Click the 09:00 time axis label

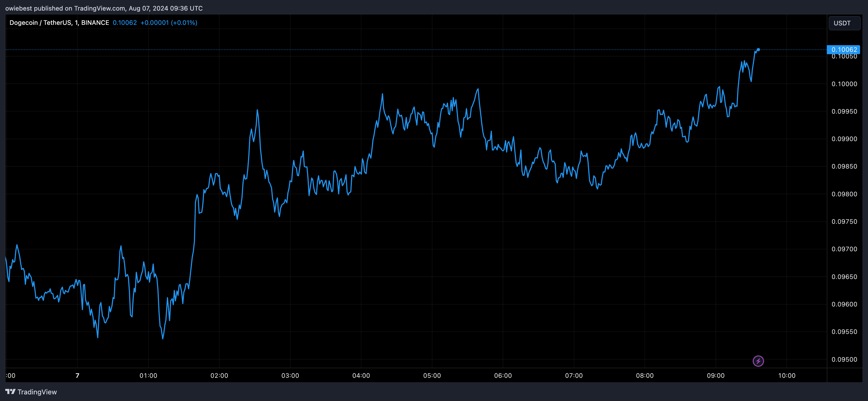(x=716, y=375)
